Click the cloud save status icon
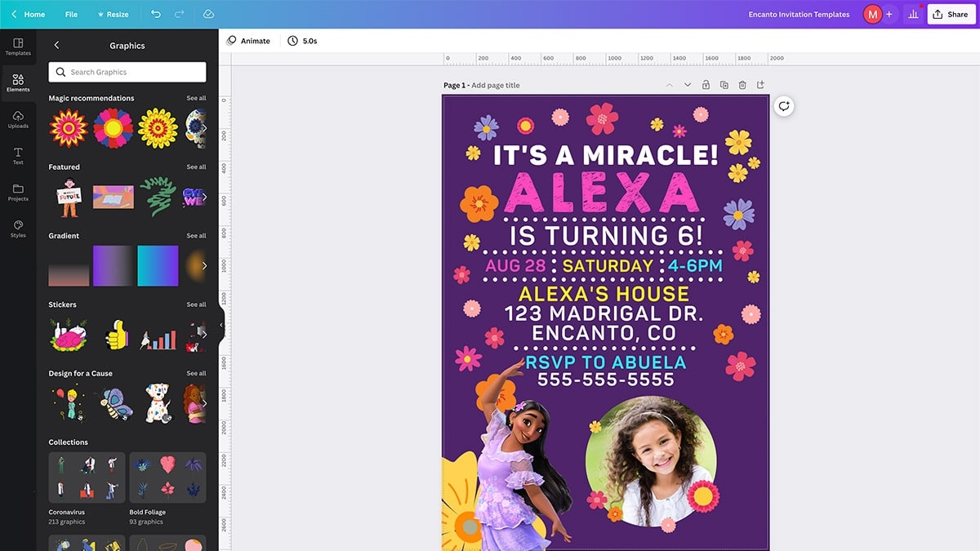This screenshot has height=551, width=980. click(x=208, y=14)
